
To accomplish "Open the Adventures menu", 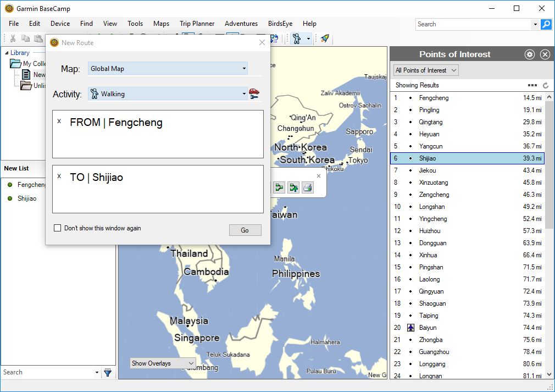I will (241, 24).
